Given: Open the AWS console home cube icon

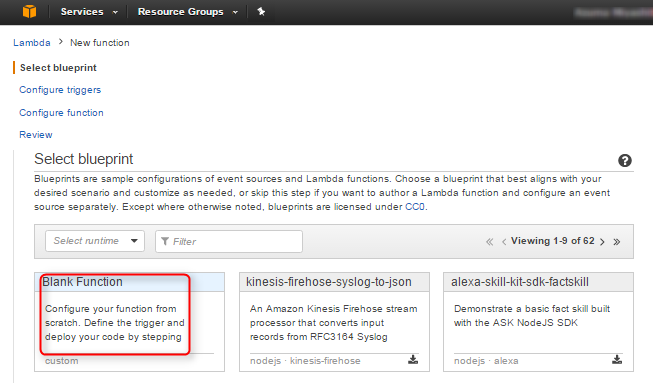Looking at the screenshot, I should tap(30, 11).
